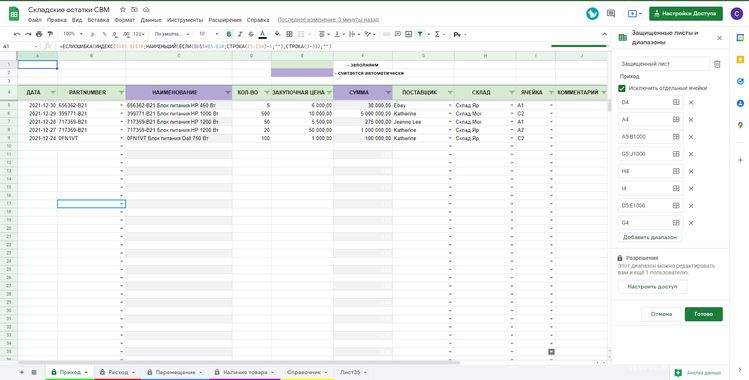Open the Google Sheets home icon

click(14, 14)
